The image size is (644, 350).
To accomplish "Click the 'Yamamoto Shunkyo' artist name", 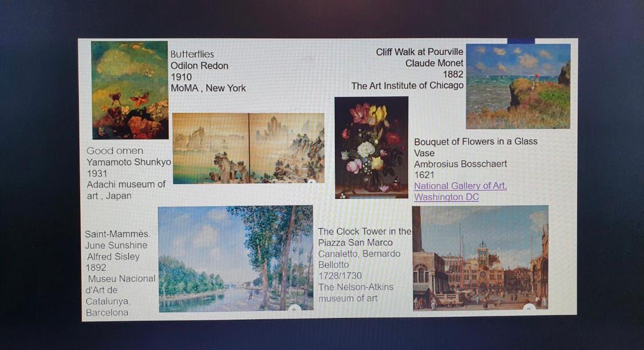I will 129,162.
